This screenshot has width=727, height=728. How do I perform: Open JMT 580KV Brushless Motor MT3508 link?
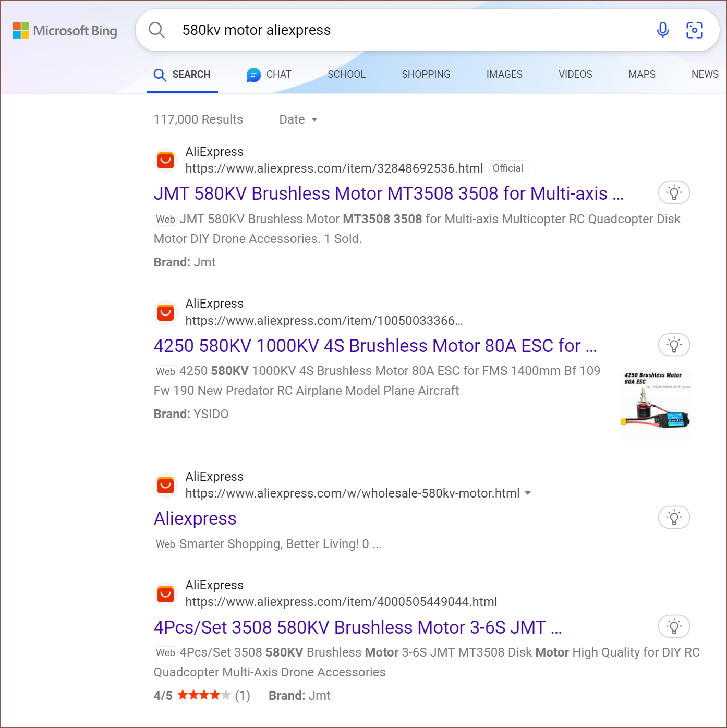pos(389,193)
